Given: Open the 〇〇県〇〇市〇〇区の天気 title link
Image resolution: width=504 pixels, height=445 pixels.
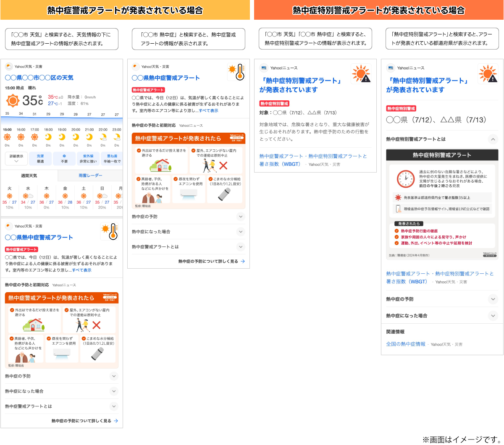Looking at the screenshot, I should point(39,78).
